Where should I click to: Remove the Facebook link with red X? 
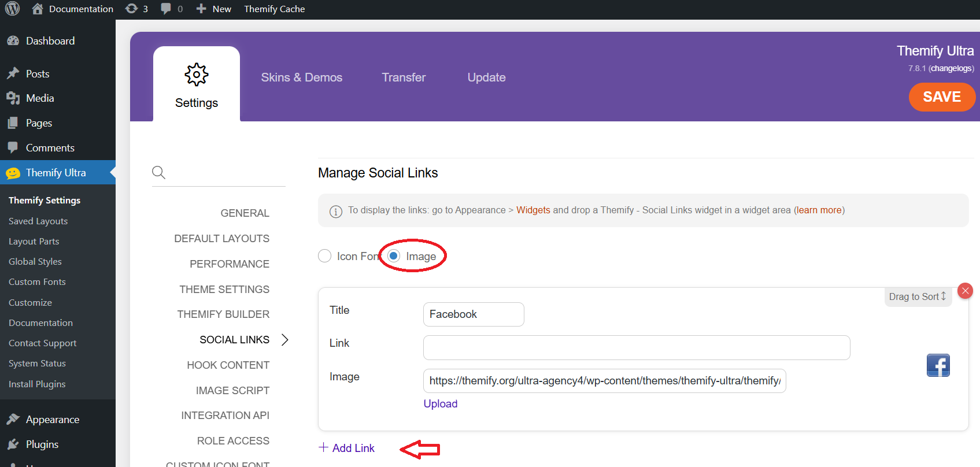pos(965,291)
